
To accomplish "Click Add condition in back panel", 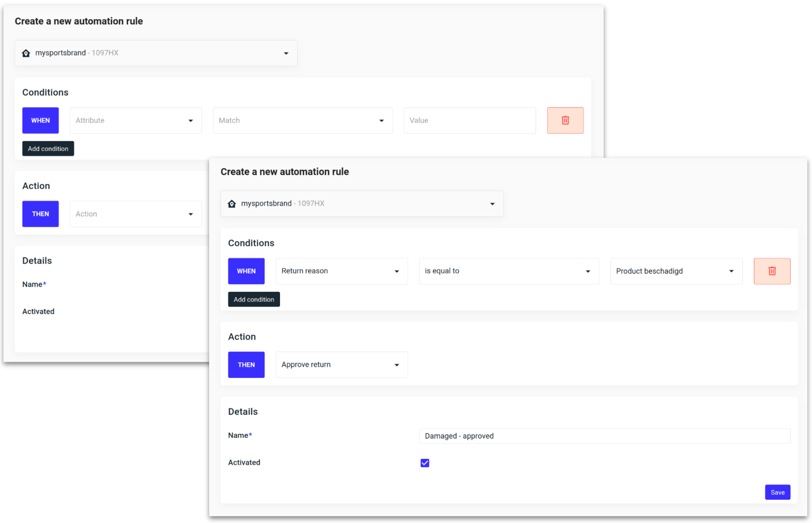I will click(x=48, y=149).
